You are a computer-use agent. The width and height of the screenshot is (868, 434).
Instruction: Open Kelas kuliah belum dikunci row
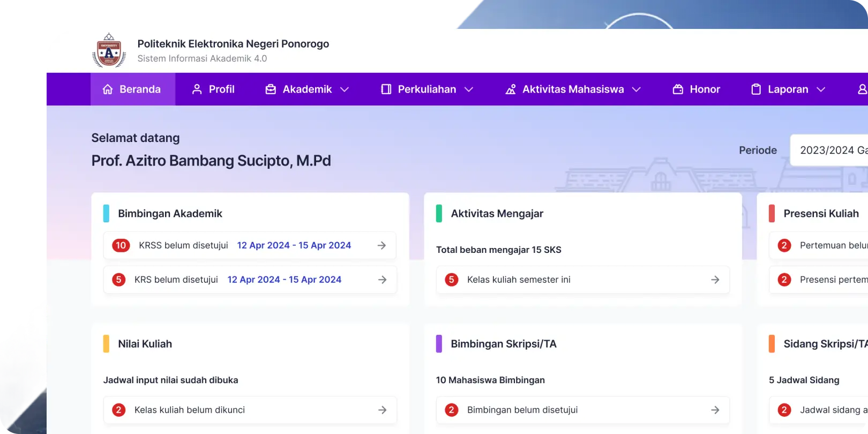[x=250, y=410]
